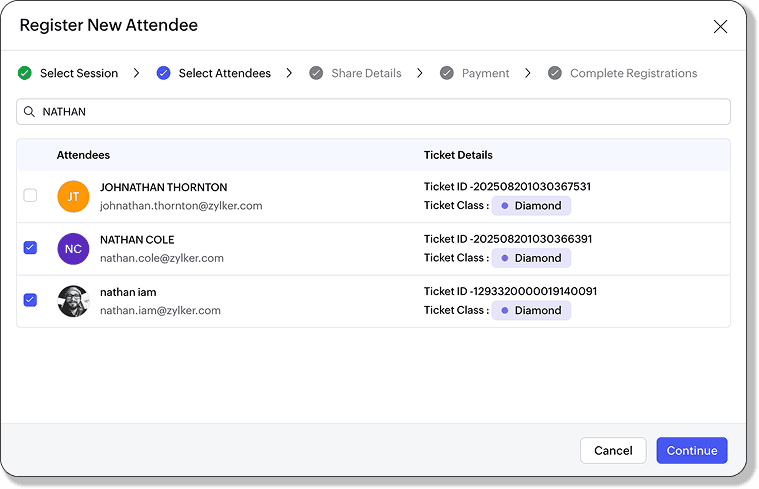
Task: Click the green Select Session checkmark icon
Action: point(25,73)
